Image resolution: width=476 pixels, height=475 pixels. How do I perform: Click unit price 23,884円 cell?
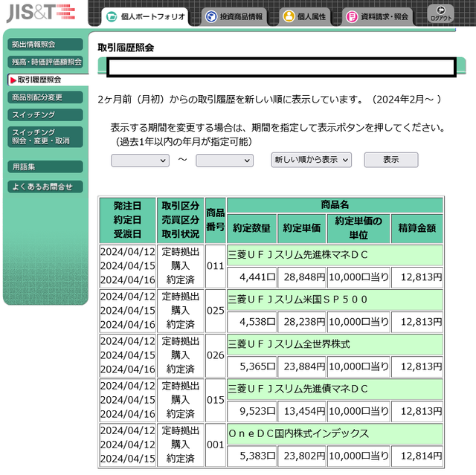302,366
